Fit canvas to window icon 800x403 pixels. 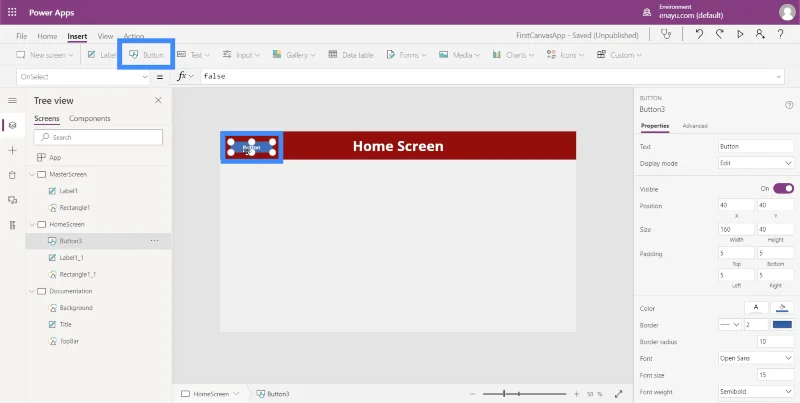click(618, 394)
